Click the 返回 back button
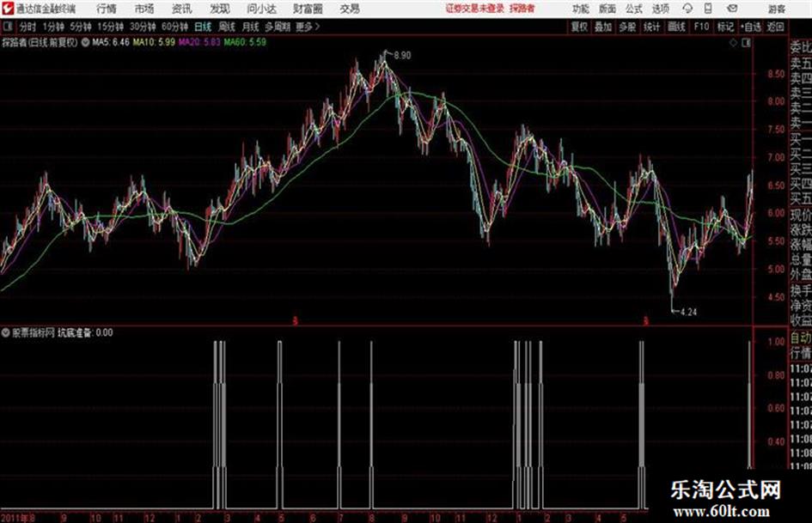Image resolution: width=812 pixels, height=523 pixels. pyautogui.click(x=775, y=27)
